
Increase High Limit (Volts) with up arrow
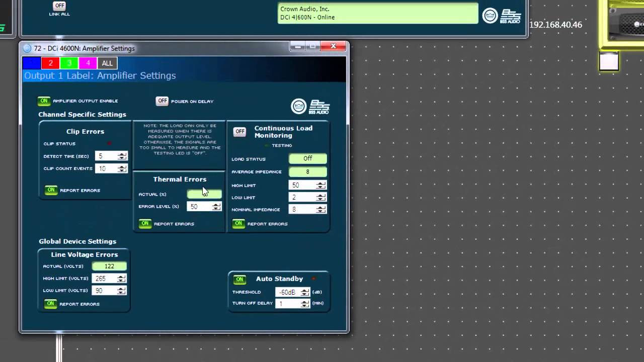121,277
